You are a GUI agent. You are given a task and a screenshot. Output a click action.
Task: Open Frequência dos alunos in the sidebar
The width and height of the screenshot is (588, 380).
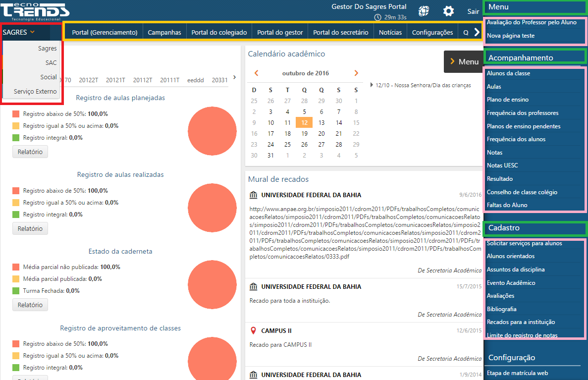point(516,139)
